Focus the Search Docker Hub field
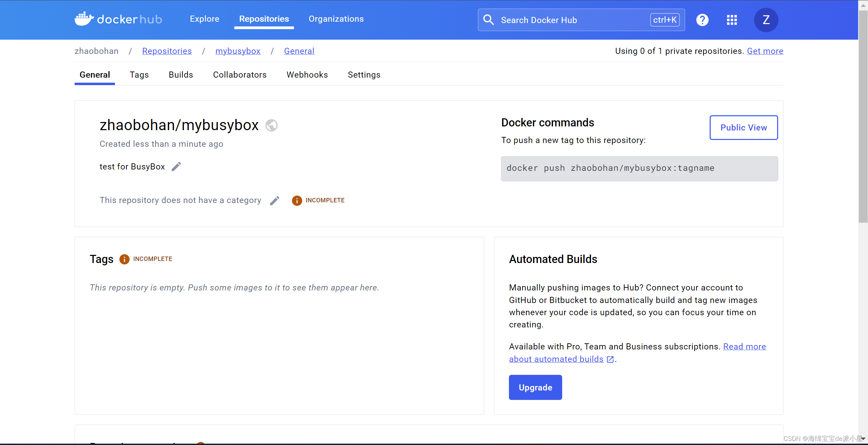Image resolution: width=868 pixels, height=445 pixels. pos(581,20)
